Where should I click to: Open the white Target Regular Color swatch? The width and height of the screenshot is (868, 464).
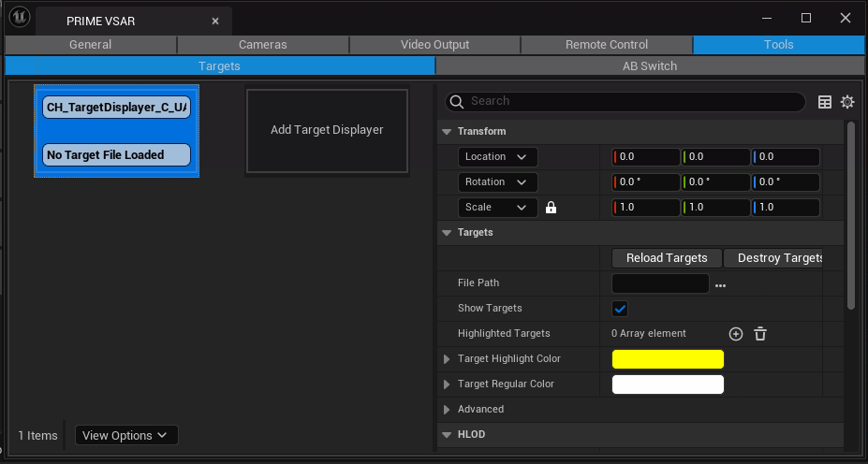(668, 384)
